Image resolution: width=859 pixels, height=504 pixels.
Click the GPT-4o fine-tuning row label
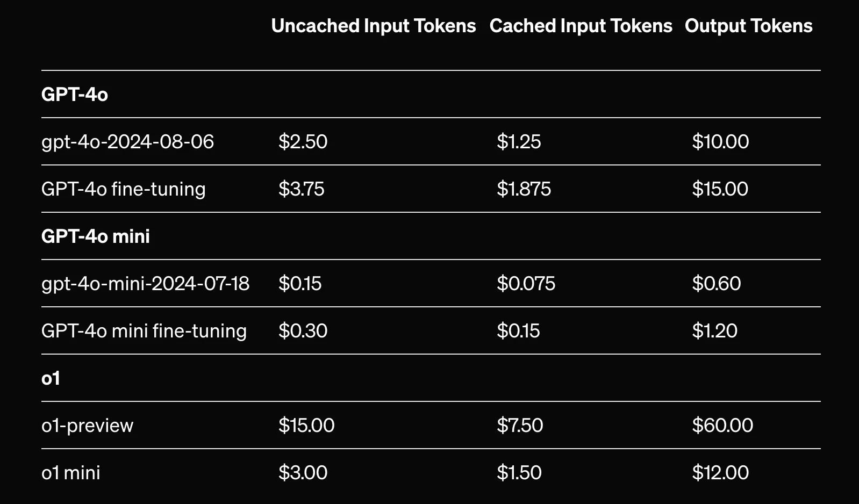(x=124, y=189)
